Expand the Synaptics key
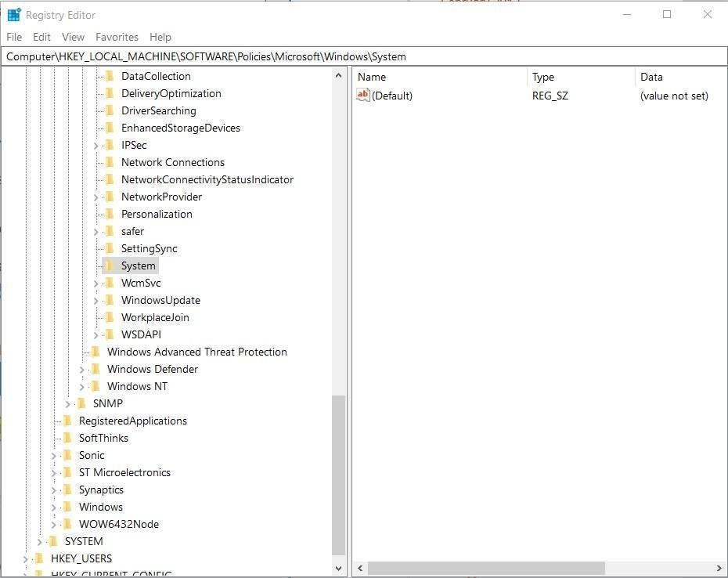The height and width of the screenshot is (578, 728). point(53,490)
